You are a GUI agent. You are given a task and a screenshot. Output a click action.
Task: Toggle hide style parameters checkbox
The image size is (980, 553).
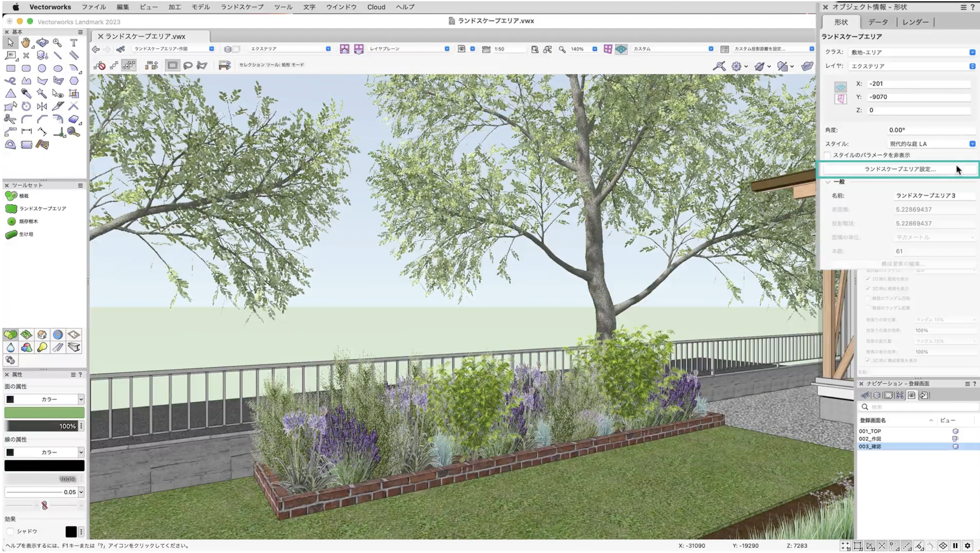tap(828, 155)
